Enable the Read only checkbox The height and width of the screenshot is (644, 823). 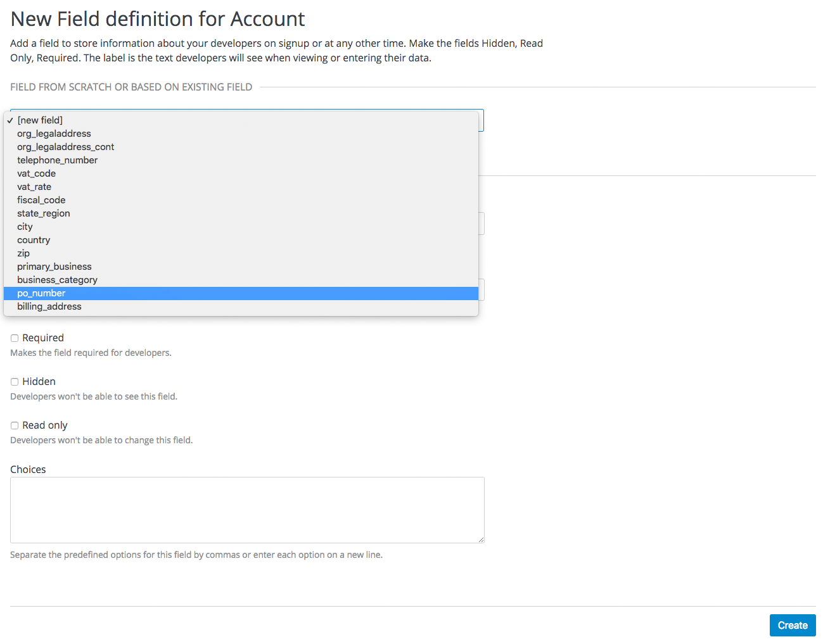point(14,425)
